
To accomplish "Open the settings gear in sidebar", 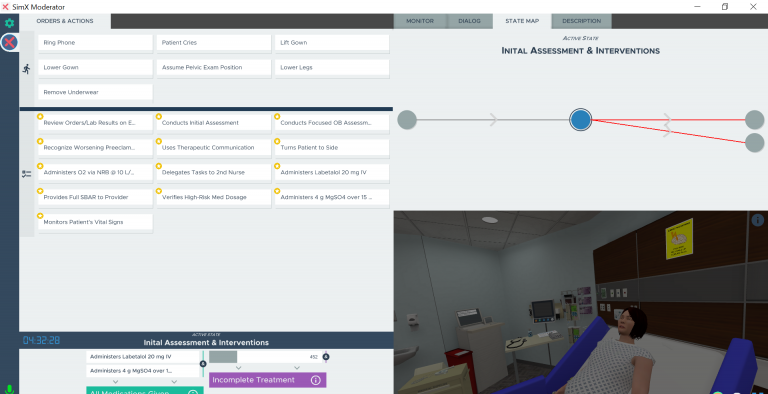I will 9,23.
